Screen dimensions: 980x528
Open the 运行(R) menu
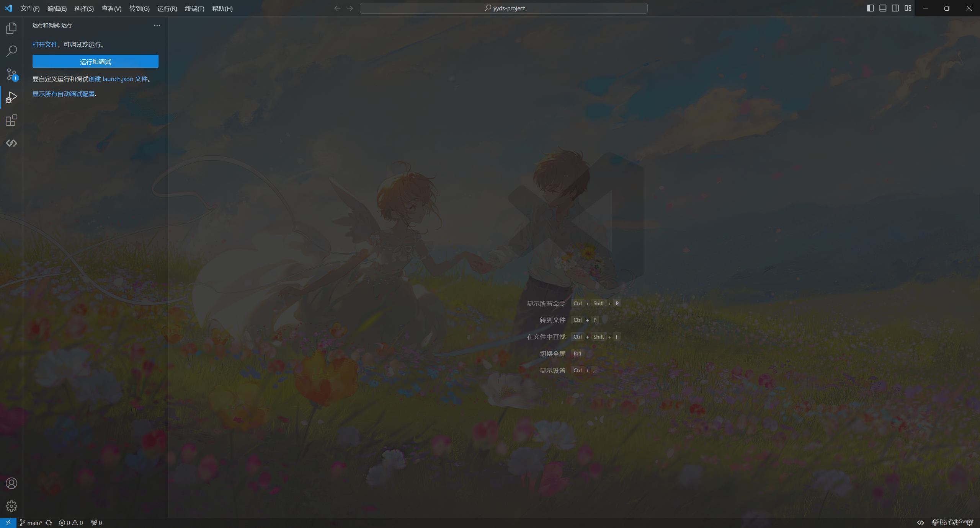coord(167,8)
